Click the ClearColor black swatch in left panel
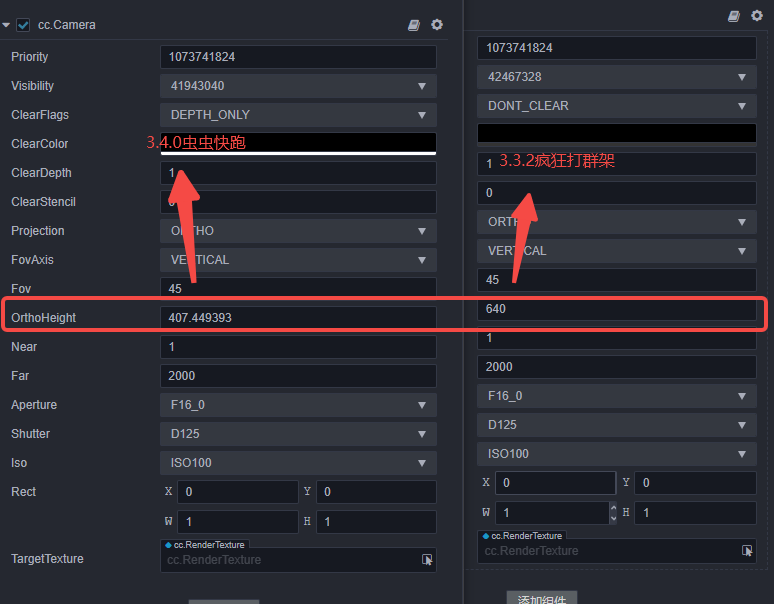This screenshot has width=774, height=604. point(298,144)
